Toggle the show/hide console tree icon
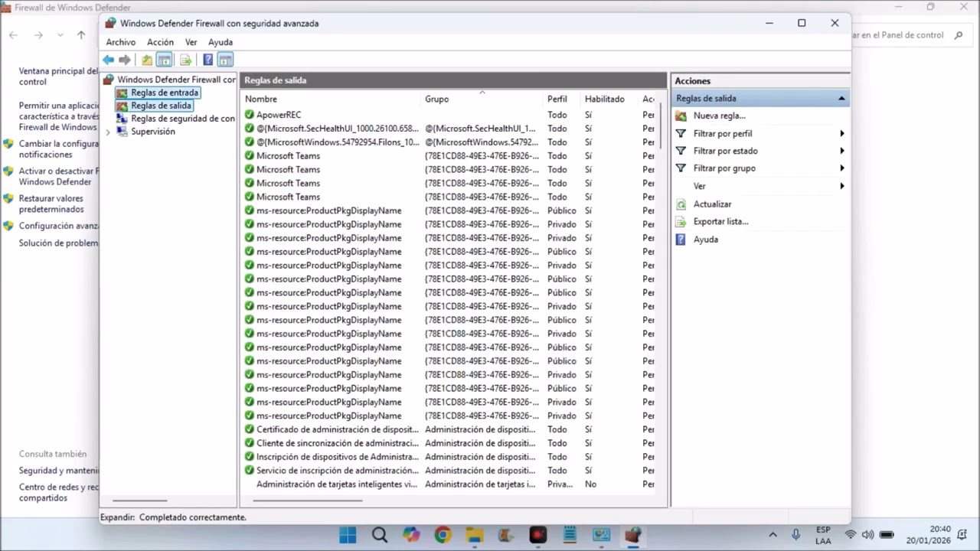 click(x=164, y=60)
